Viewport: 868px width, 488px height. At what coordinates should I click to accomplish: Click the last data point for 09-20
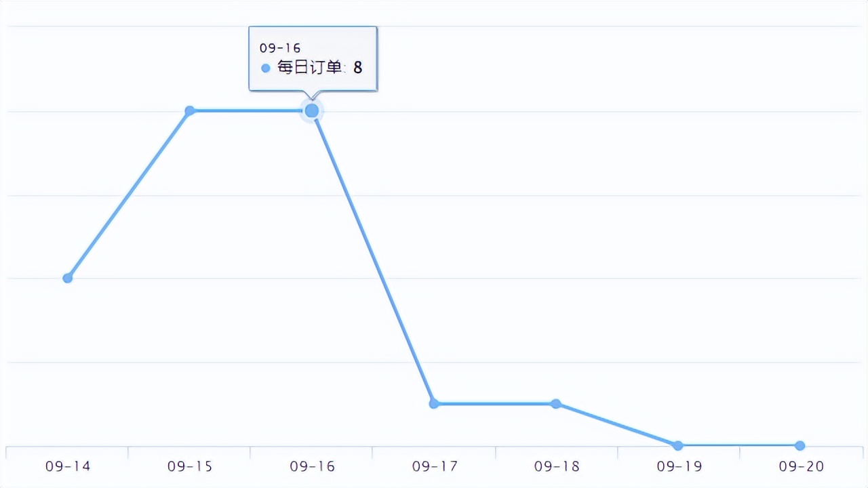[800, 445]
